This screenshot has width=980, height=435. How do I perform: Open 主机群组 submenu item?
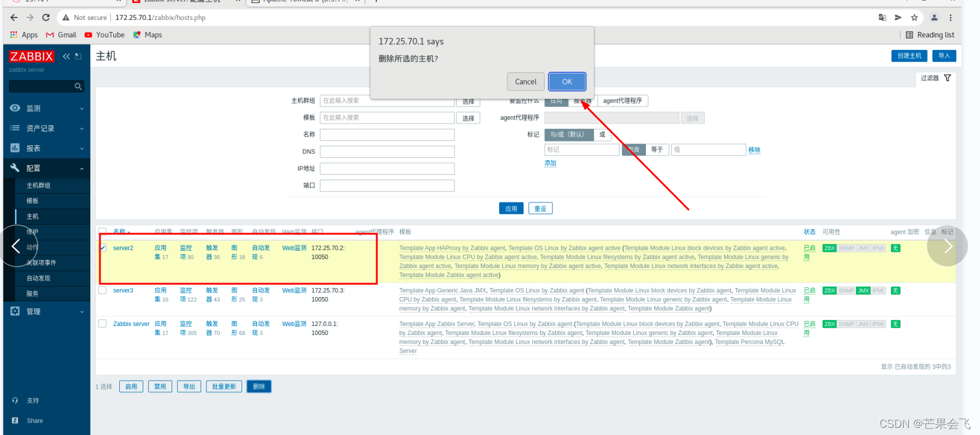(x=39, y=186)
